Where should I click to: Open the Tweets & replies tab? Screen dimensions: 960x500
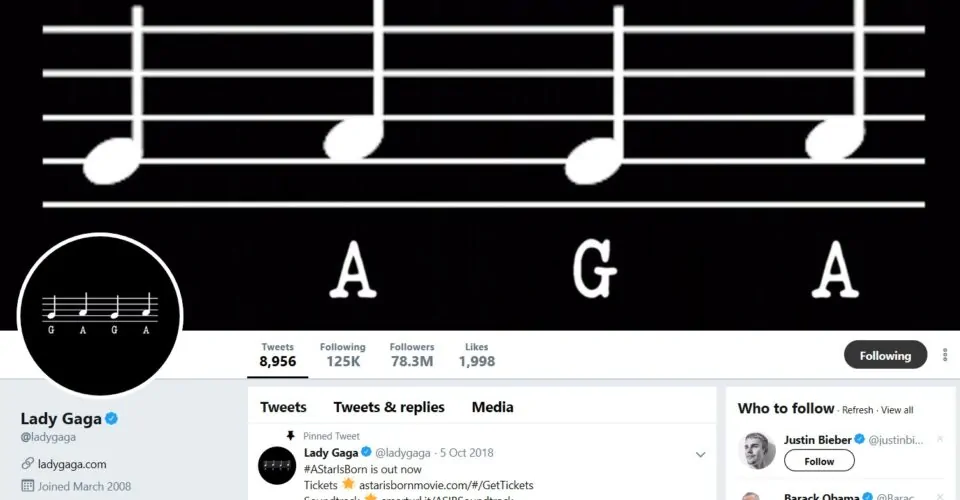pyautogui.click(x=389, y=407)
